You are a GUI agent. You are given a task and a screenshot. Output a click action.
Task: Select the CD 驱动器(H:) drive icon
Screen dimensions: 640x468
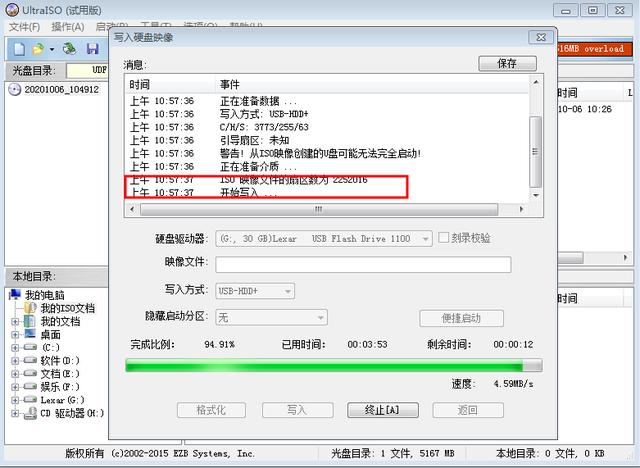tap(30, 413)
